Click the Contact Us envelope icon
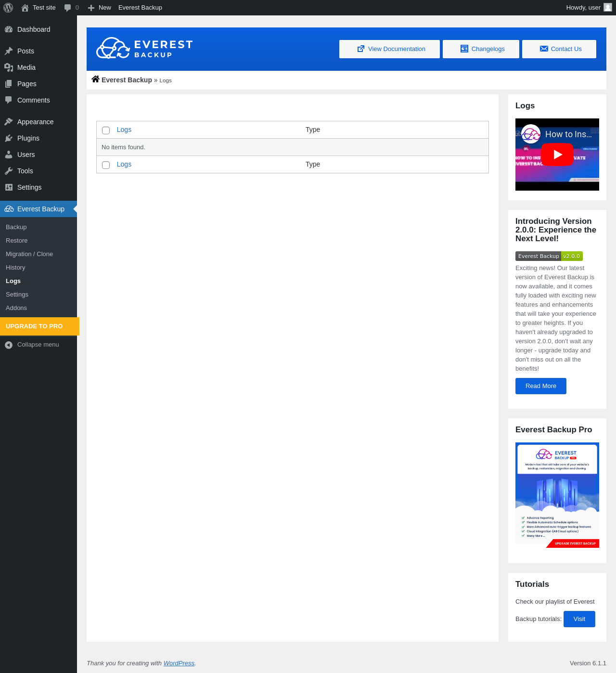616x673 pixels. 544,49
